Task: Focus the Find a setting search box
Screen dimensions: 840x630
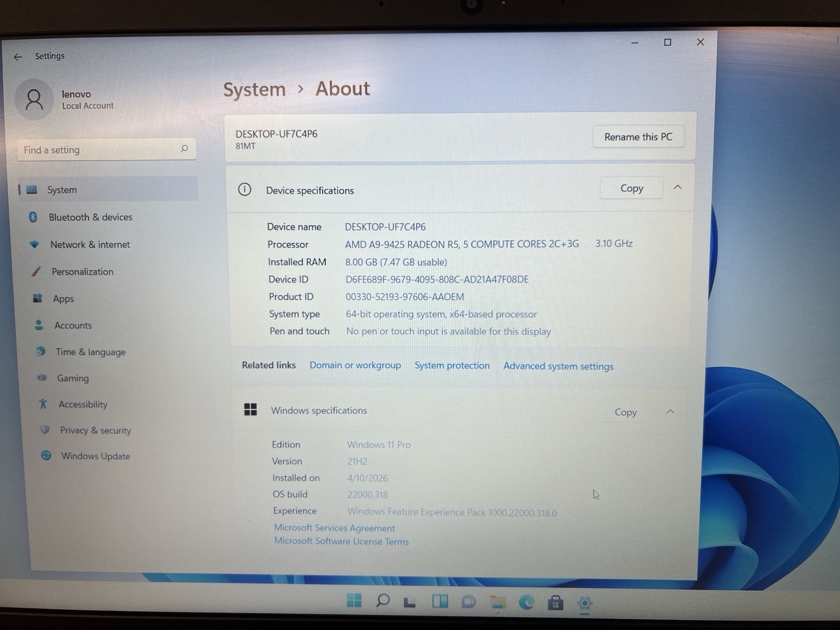Action: (107, 150)
